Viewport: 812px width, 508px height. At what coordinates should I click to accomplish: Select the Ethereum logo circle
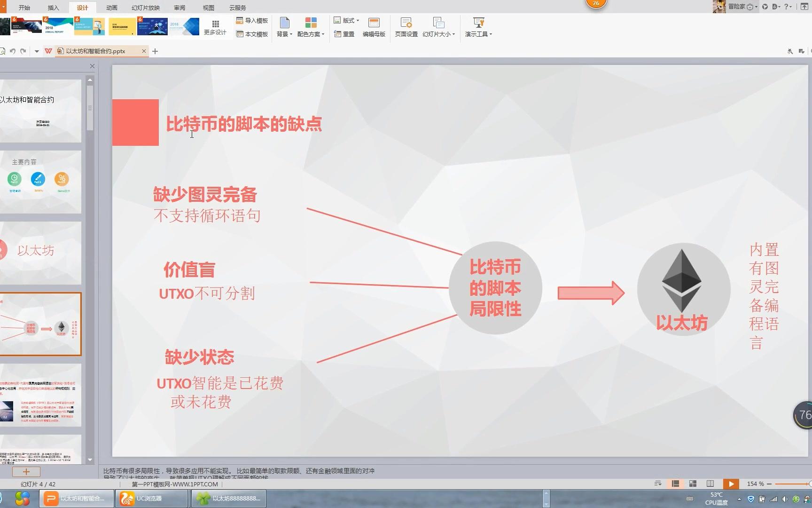(684, 289)
